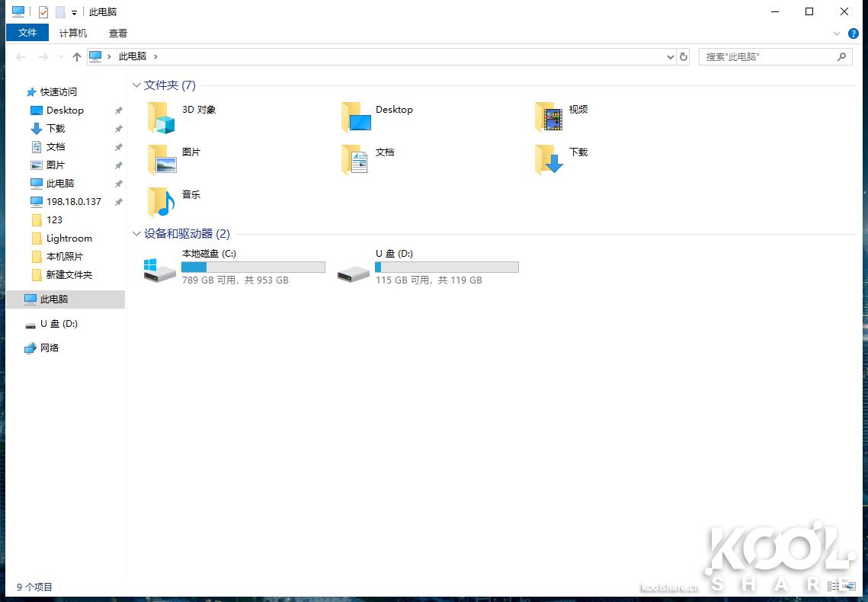The height and width of the screenshot is (602, 868).
Task: Open the 123 folder in sidebar
Action: (54, 219)
